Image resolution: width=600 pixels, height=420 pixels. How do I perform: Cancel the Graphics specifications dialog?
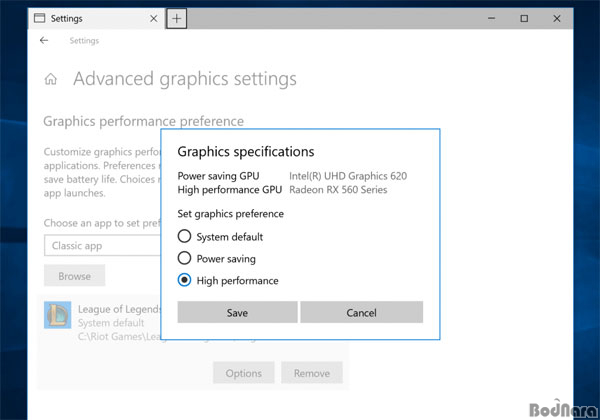(362, 312)
